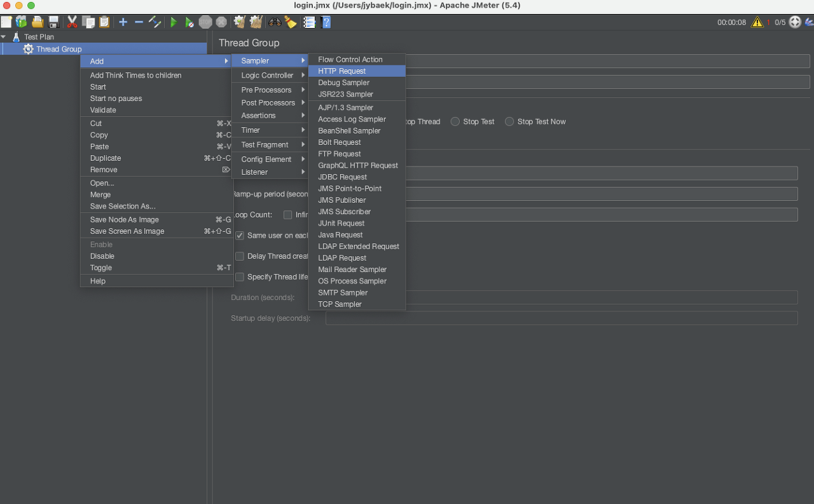814x504 pixels.
Task: Start the test with the green play icon
Action: (174, 22)
